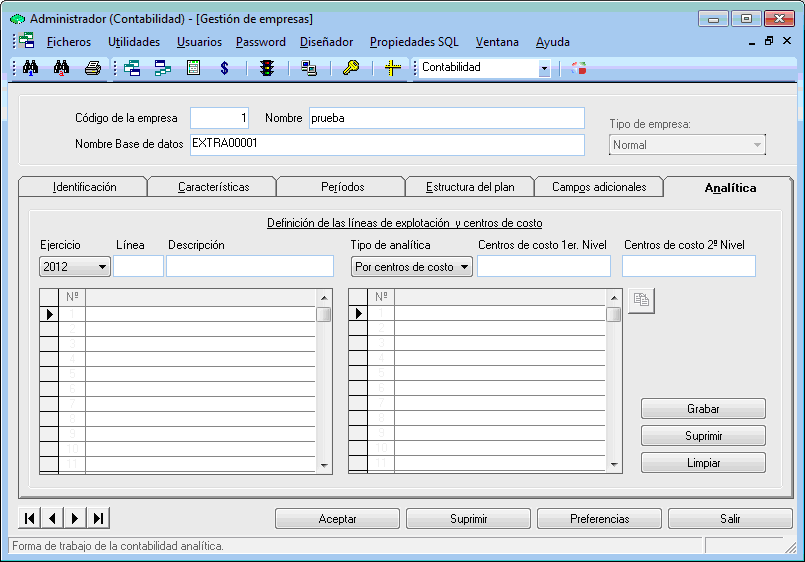
Task: Click the copy icon beside the cost centers grid
Action: pos(641,299)
